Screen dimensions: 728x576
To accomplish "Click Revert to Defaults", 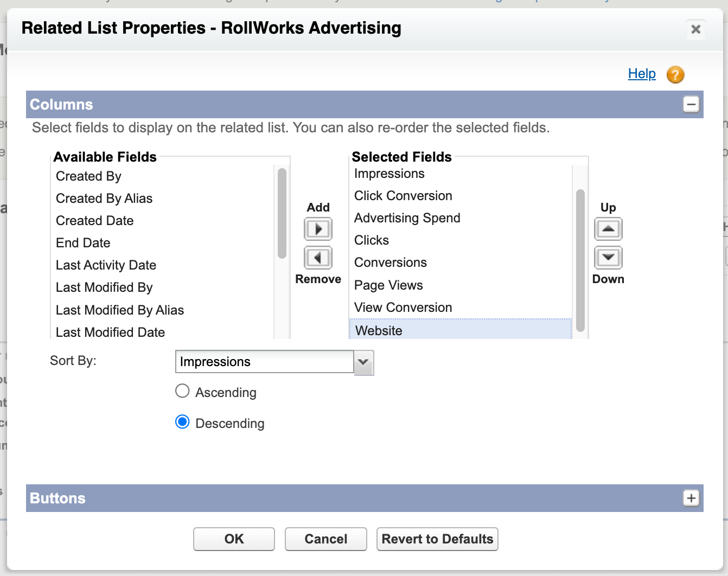I will 437,539.
